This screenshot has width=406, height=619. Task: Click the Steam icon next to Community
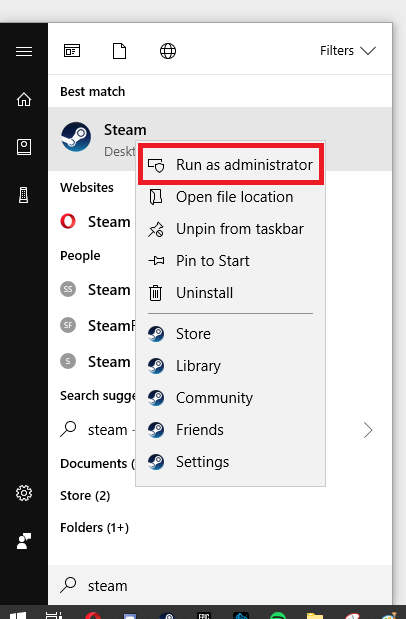click(x=156, y=398)
